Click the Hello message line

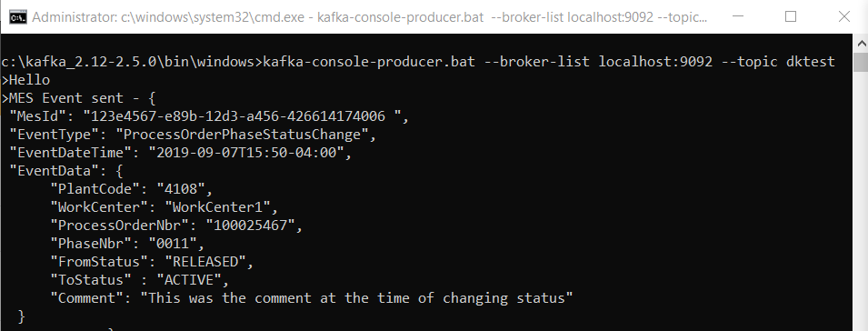[x=29, y=80]
